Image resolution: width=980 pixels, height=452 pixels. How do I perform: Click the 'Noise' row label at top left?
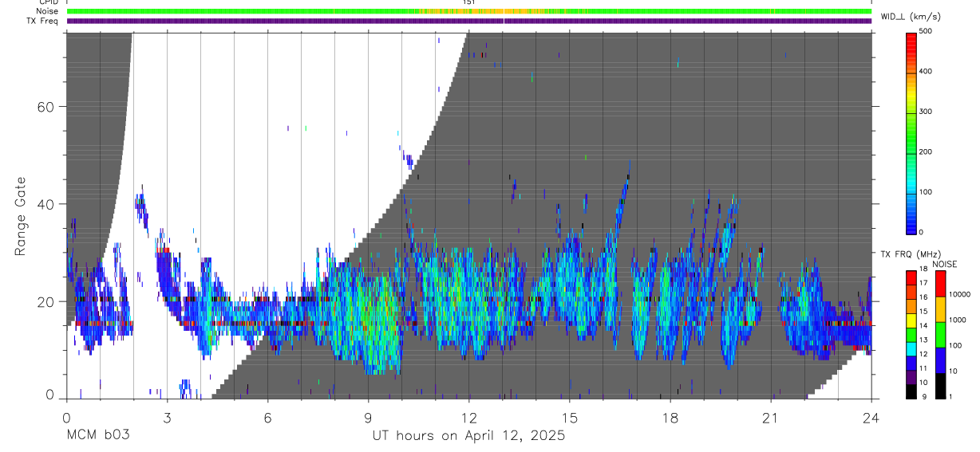click(x=48, y=11)
